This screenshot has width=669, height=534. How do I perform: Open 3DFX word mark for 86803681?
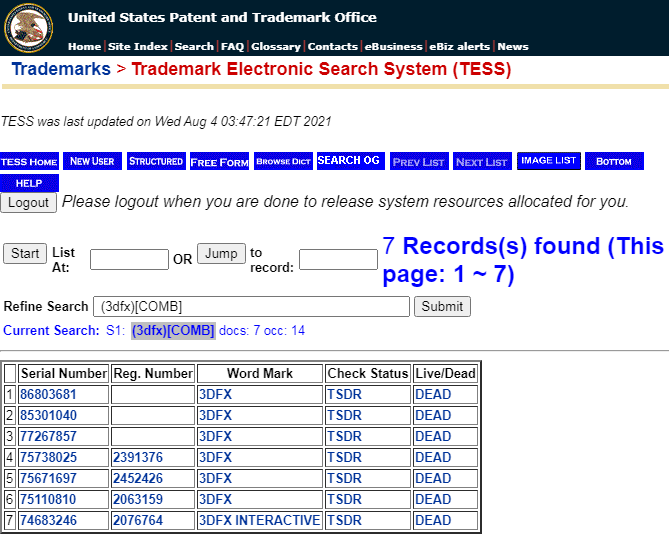(x=215, y=395)
